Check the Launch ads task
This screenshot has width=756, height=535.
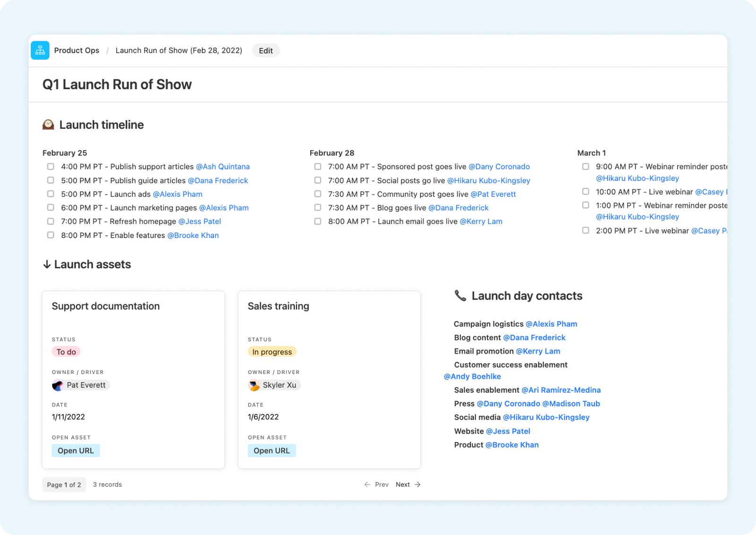click(51, 194)
